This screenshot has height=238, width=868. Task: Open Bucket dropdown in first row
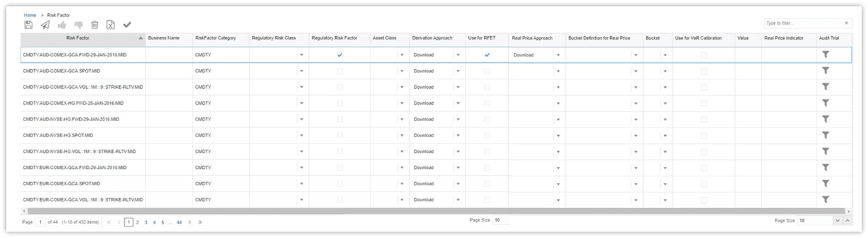665,55
